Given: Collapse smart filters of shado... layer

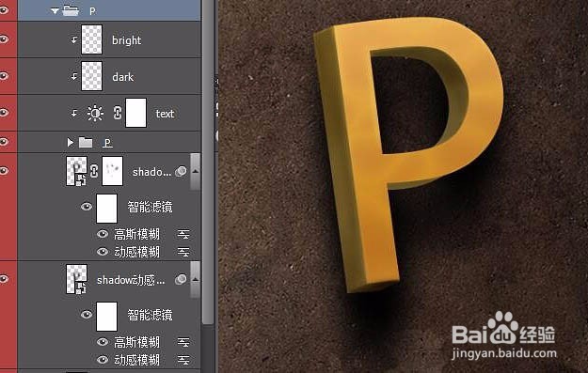Looking at the screenshot, I should [x=196, y=171].
